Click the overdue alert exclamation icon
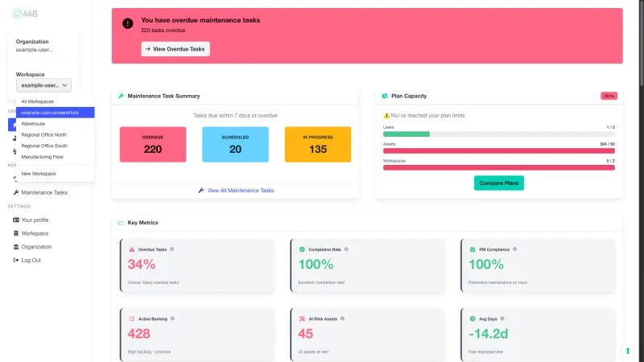The width and height of the screenshot is (644, 362). [127, 23]
